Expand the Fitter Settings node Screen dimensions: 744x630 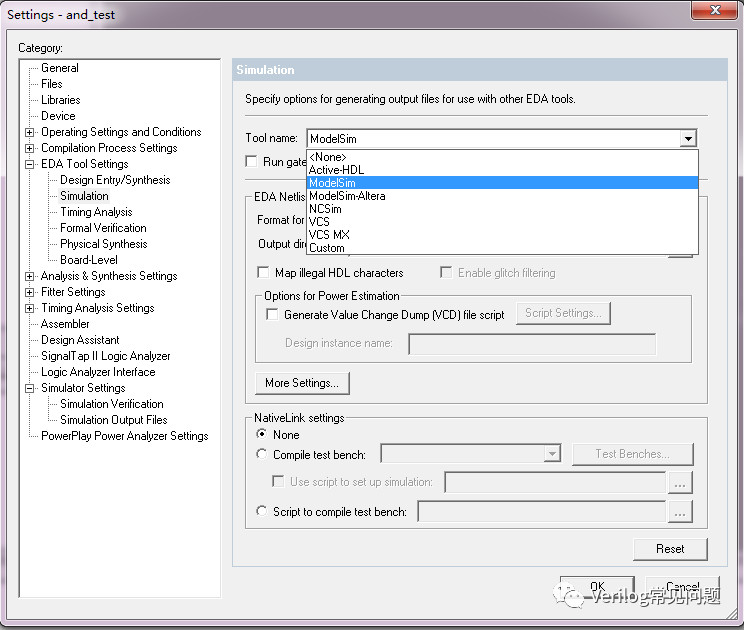coord(29,292)
